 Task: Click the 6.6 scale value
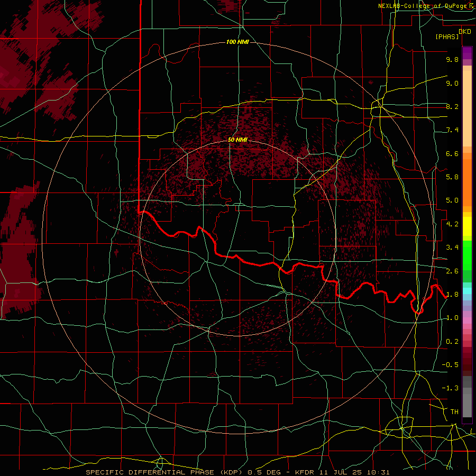coord(452,153)
